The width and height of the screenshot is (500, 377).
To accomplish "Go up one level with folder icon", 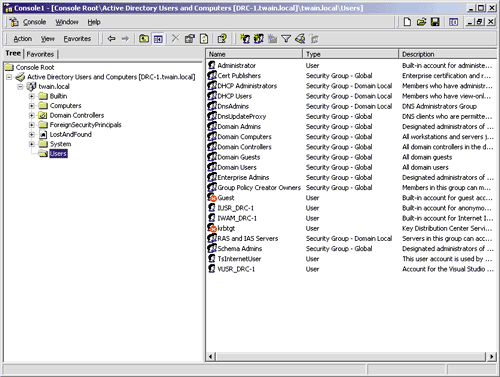I will 144,39.
